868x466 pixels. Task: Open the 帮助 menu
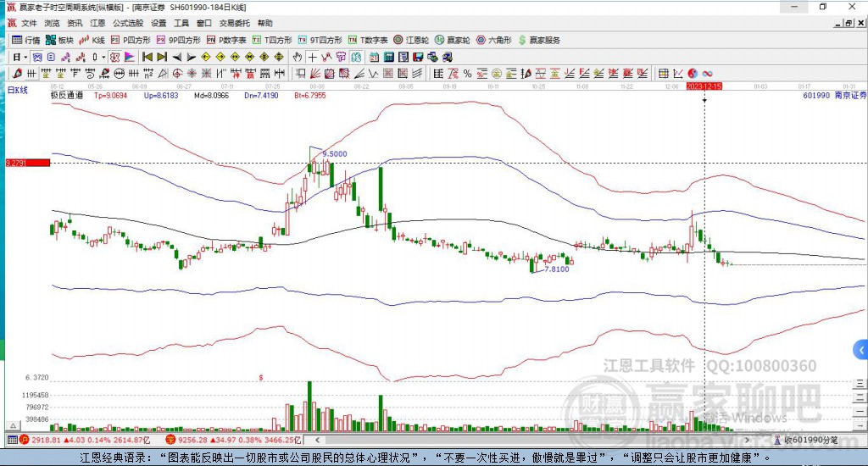pyautogui.click(x=264, y=23)
